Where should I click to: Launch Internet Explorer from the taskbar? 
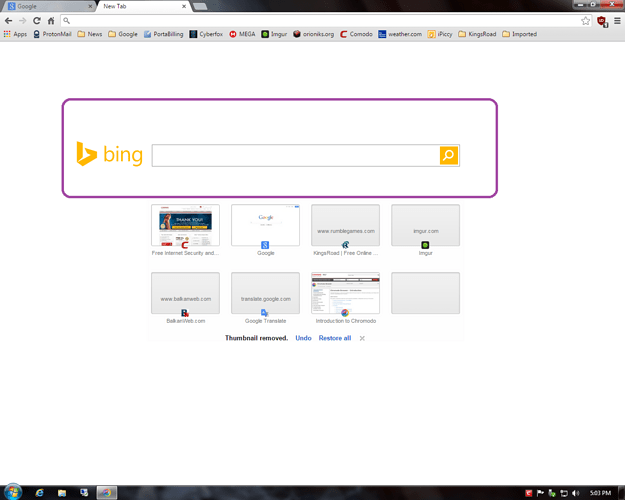pyautogui.click(x=39, y=493)
